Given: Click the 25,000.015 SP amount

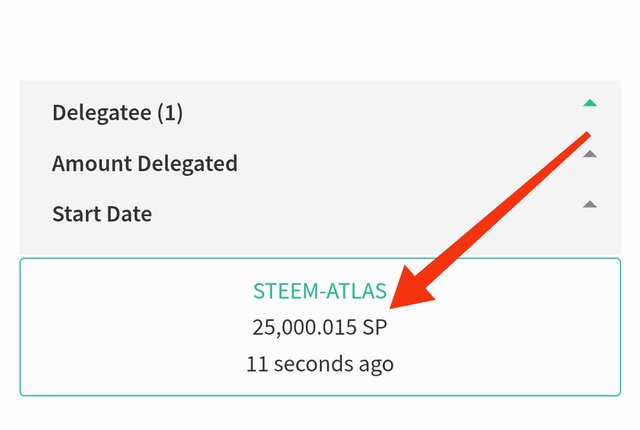Looking at the screenshot, I should 319,327.
